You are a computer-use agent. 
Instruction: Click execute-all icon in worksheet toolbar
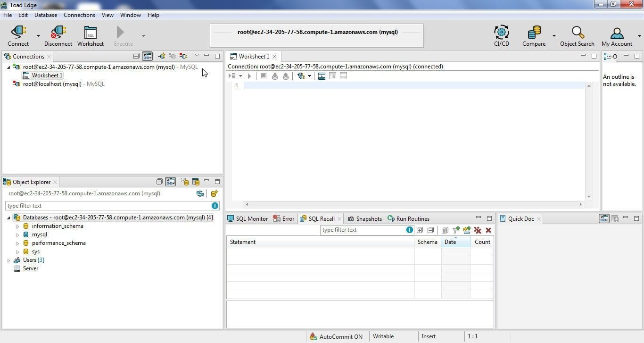coord(232,76)
